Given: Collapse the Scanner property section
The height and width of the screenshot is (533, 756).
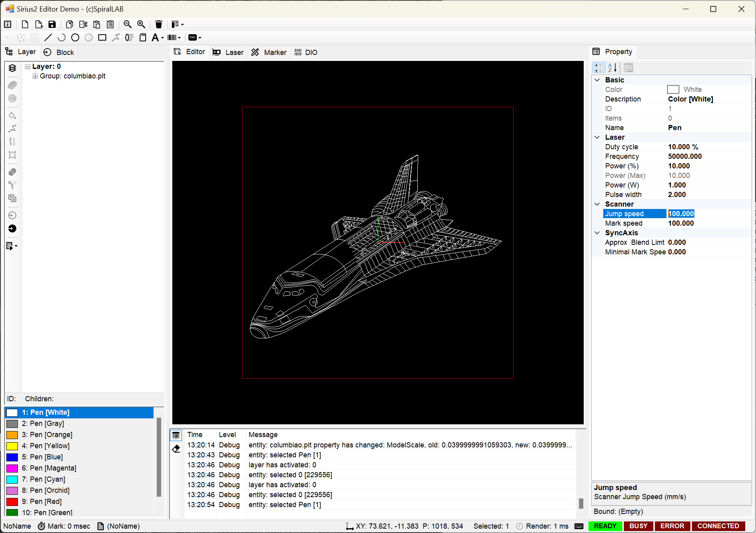Looking at the screenshot, I should [x=597, y=204].
